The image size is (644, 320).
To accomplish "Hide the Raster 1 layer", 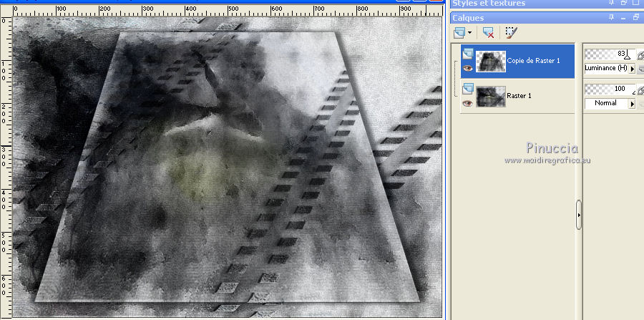I will coord(467,103).
